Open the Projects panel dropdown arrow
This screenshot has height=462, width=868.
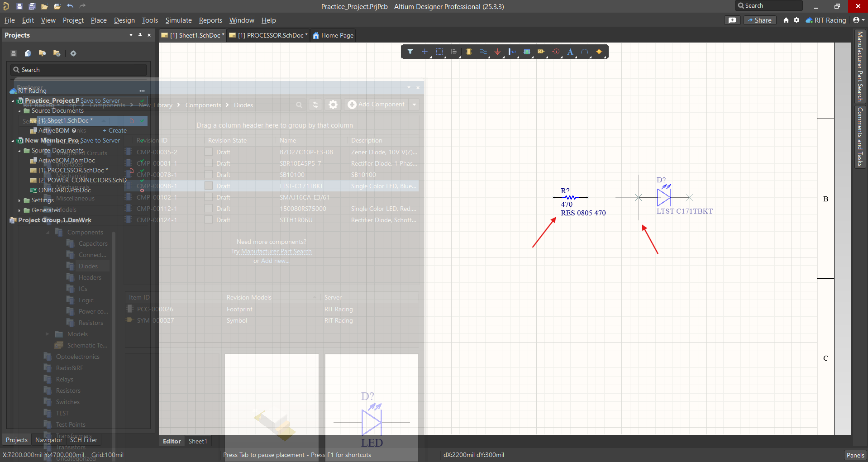(x=131, y=35)
